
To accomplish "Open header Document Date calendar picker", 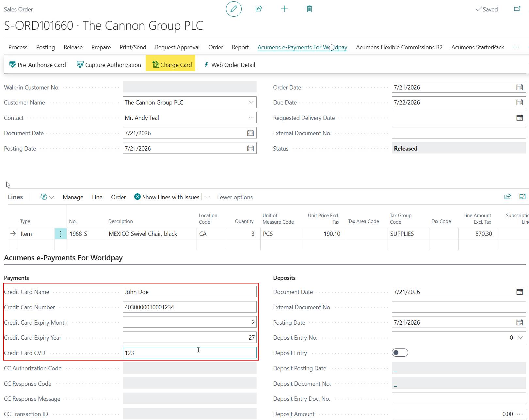I will coord(250,133).
